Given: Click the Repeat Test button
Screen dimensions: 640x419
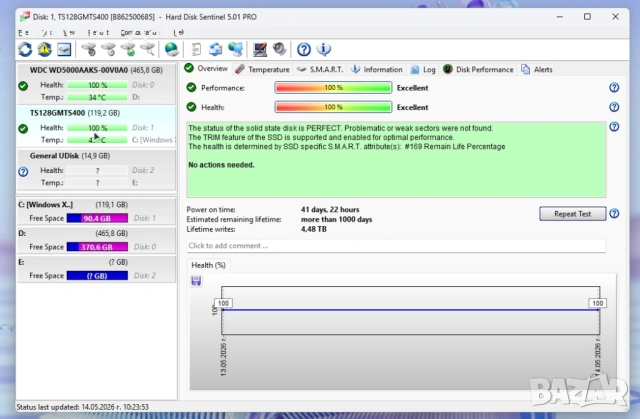Looking at the screenshot, I should (x=572, y=214).
